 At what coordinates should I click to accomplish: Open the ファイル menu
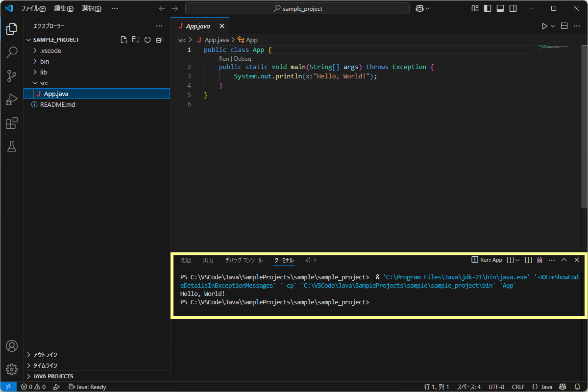(32, 8)
